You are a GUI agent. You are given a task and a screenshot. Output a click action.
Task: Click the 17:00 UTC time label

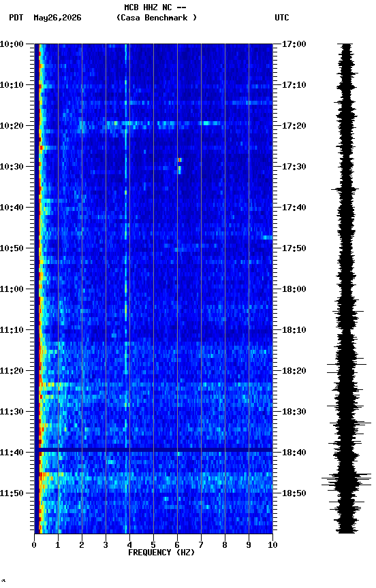[294, 44]
